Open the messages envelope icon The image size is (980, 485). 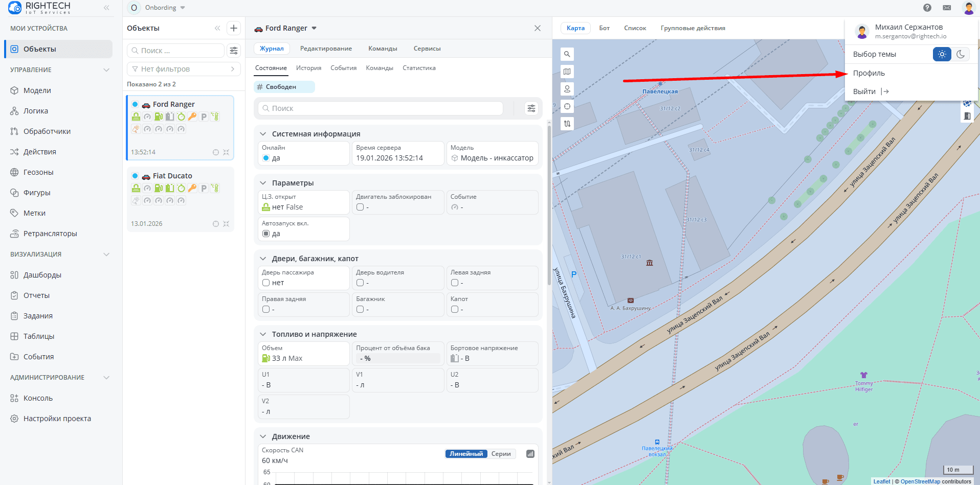coord(947,8)
